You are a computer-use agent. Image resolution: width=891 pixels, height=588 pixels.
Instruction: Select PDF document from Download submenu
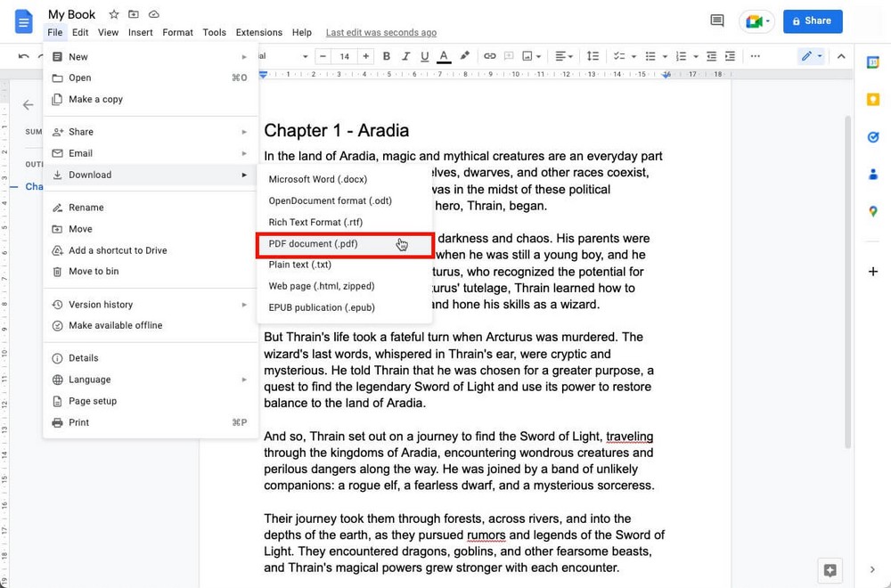(313, 243)
